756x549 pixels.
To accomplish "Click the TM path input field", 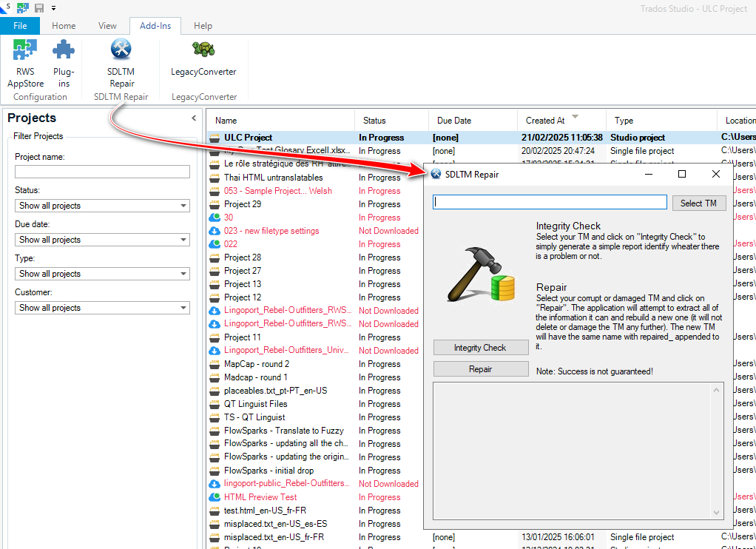I will (x=550, y=202).
